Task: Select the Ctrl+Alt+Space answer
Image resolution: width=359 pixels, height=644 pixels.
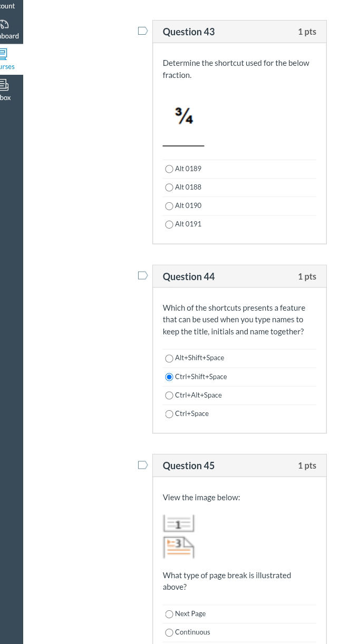Action: (169, 395)
